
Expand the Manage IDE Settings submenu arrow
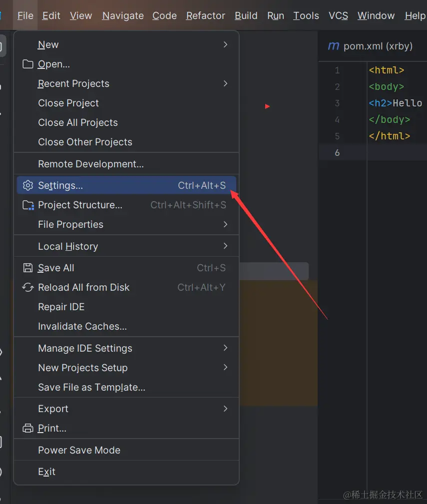[x=225, y=348]
